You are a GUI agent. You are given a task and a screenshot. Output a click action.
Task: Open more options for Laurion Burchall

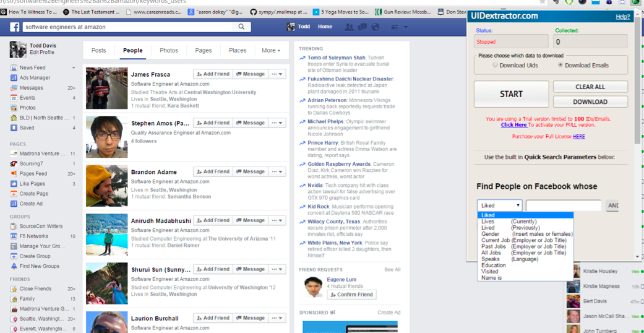277,318
